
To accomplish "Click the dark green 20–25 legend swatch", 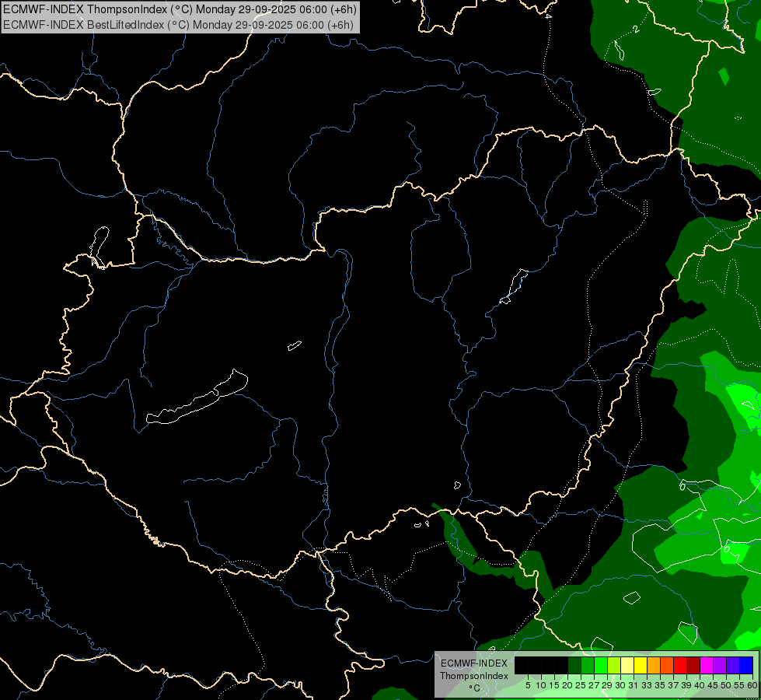I will click(x=574, y=665).
